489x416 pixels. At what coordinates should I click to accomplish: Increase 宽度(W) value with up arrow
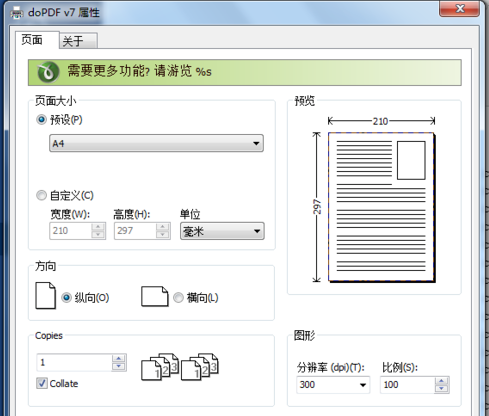coord(98,227)
